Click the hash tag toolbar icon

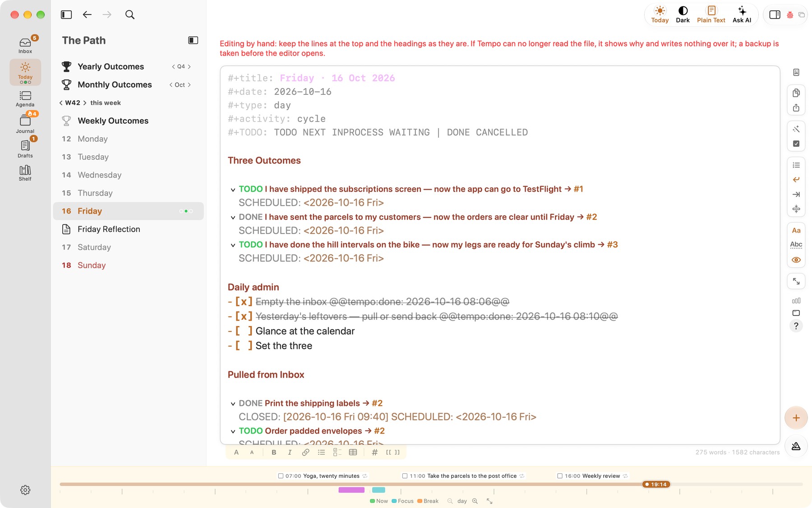(374, 452)
